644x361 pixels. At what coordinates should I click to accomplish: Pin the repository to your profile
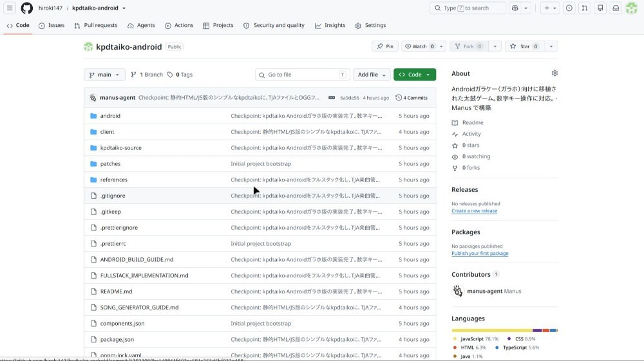385,46
